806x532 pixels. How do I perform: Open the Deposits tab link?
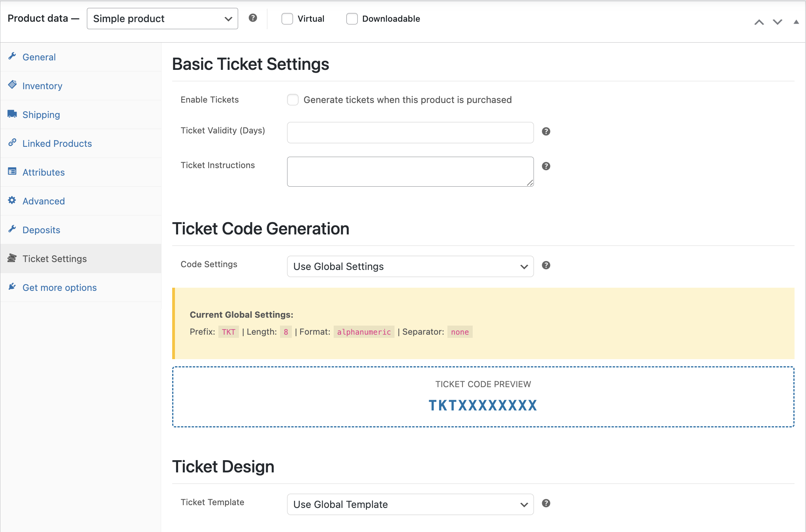[41, 230]
